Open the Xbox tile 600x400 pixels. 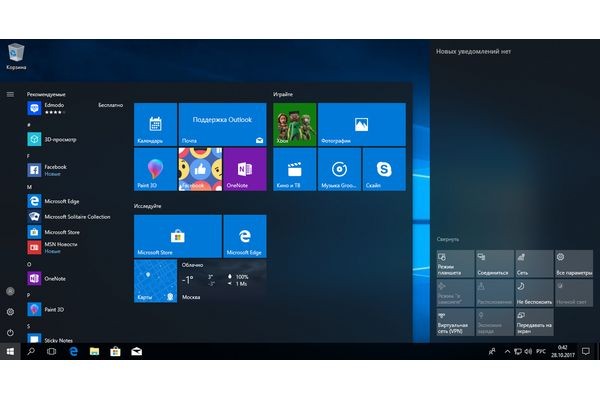pyautogui.click(x=295, y=124)
